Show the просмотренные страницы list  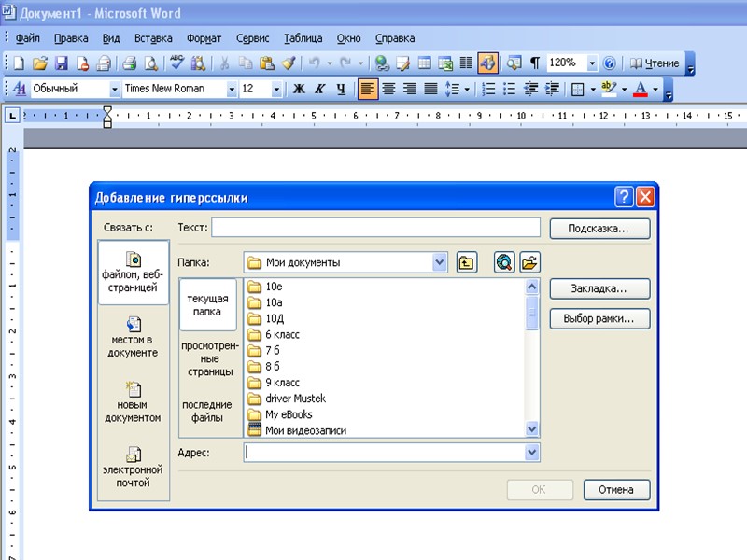210,358
